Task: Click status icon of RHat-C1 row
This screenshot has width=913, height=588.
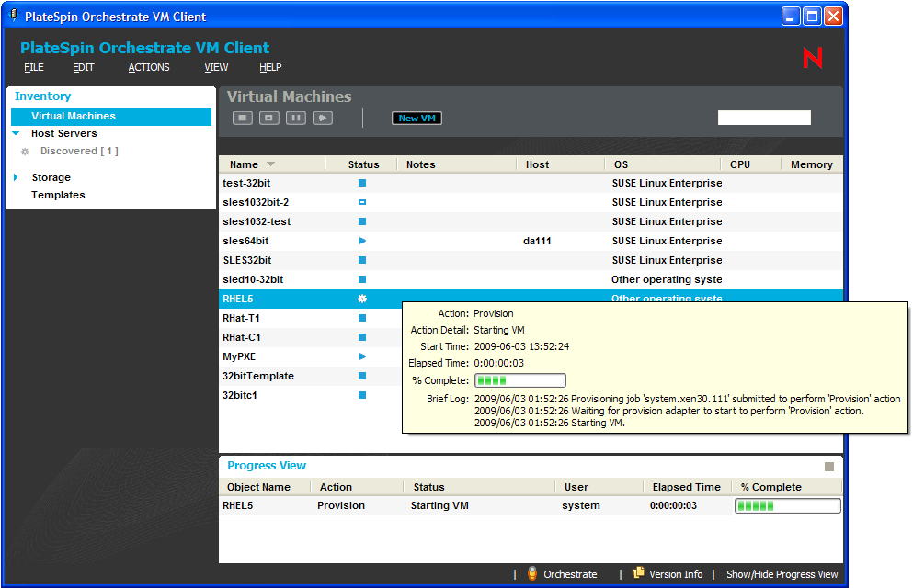Action: click(x=362, y=337)
